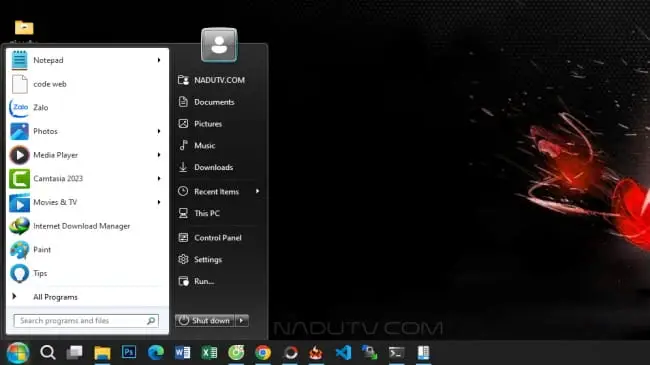Screen dimensions: 650x365
Task: Open the flame icon on the taskbar
Action: point(316,353)
